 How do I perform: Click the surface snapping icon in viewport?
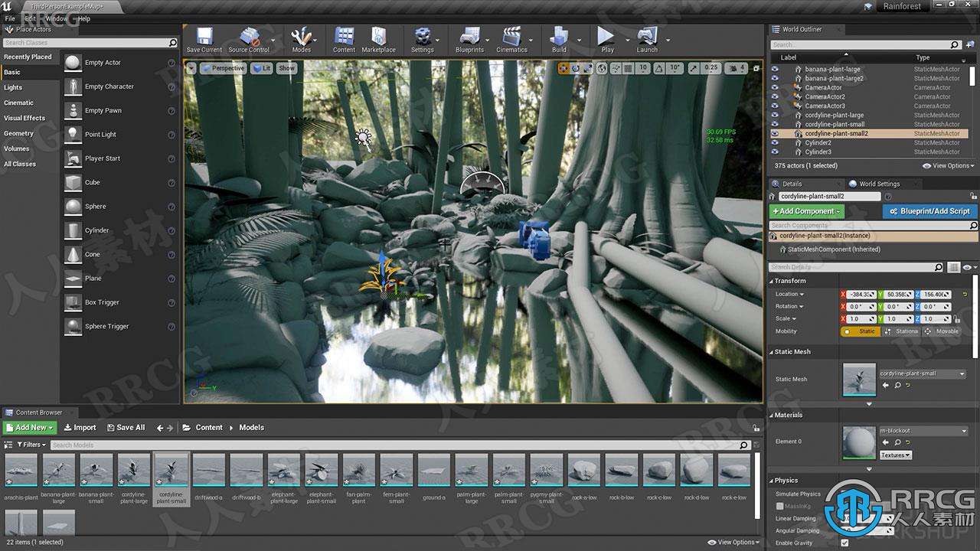pyautogui.click(x=615, y=68)
